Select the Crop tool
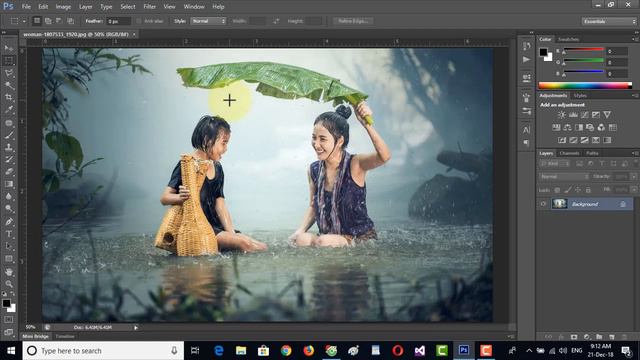The height and width of the screenshot is (360, 640). (x=9, y=98)
